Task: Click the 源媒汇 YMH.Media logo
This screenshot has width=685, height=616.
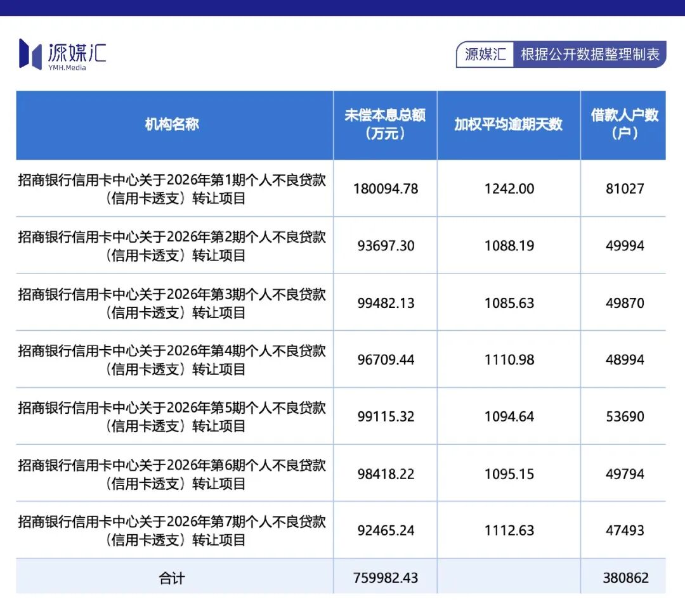Action: (x=62, y=55)
